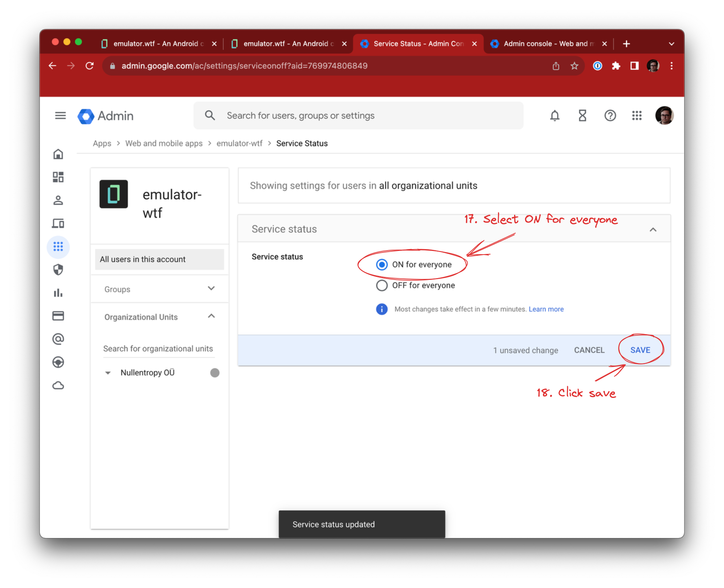
Task: Click the Learn more link
Action: click(546, 309)
